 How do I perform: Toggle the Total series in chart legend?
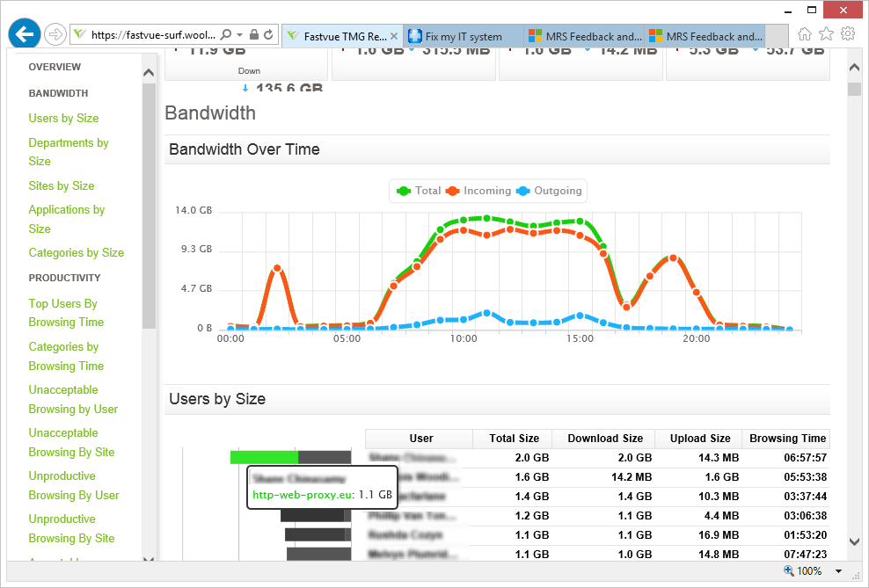coord(419,191)
